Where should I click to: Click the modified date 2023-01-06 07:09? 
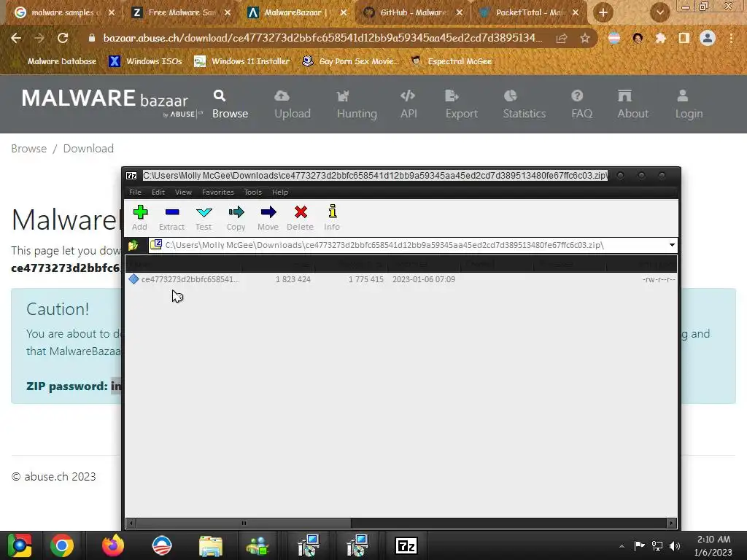424,279
